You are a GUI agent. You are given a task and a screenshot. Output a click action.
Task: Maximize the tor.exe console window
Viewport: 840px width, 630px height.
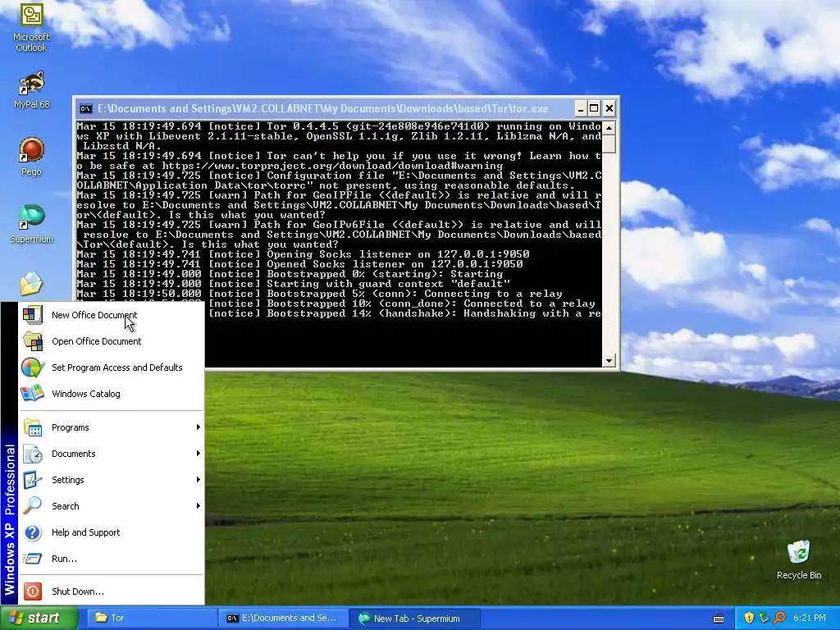594,109
